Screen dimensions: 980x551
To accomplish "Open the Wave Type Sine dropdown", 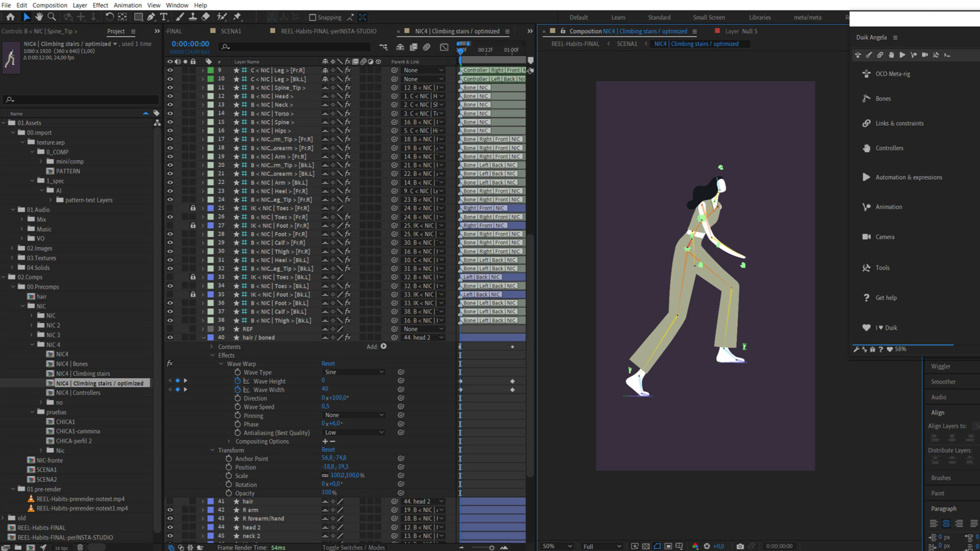I will (x=353, y=372).
